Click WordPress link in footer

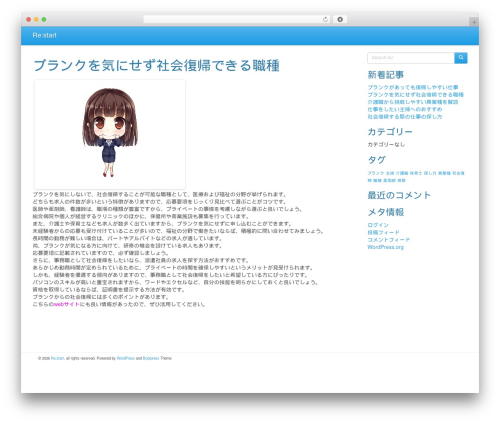[x=126, y=358]
